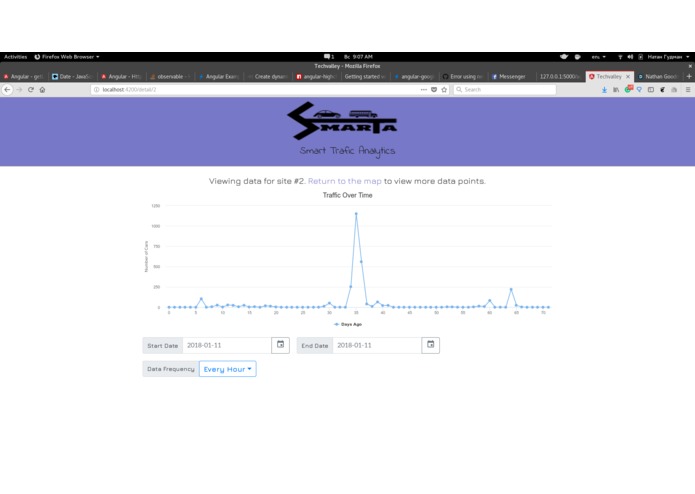Open the Library icon in the toolbar
Image resolution: width=695 pixels, height=494 pixels.
point(616,89)
